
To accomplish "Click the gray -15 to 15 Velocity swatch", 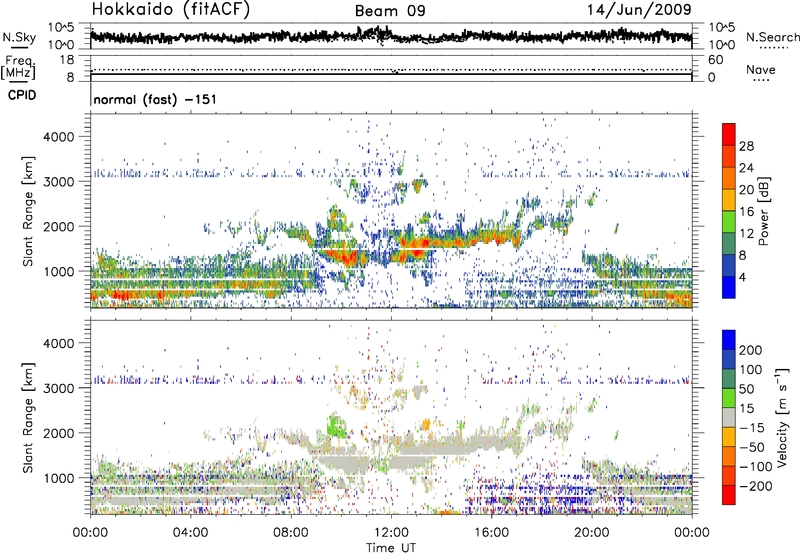I will pyautogui.click(x=729, y=417).
